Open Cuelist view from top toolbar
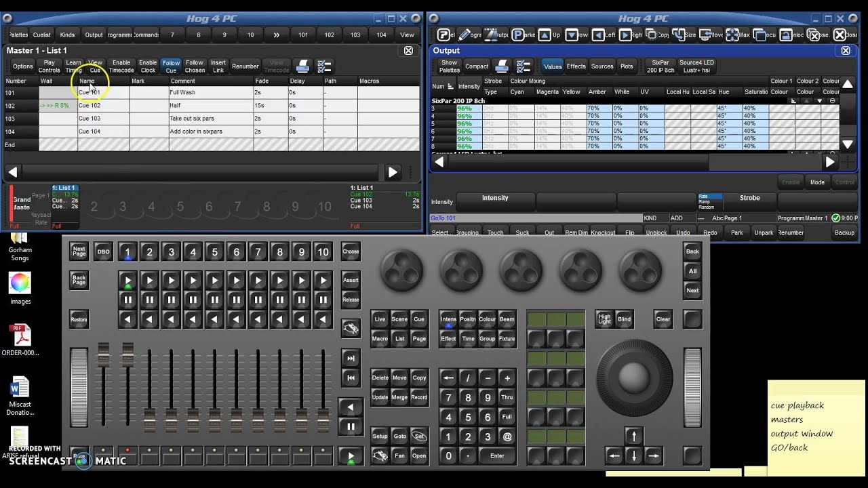 tap(41, 35)
